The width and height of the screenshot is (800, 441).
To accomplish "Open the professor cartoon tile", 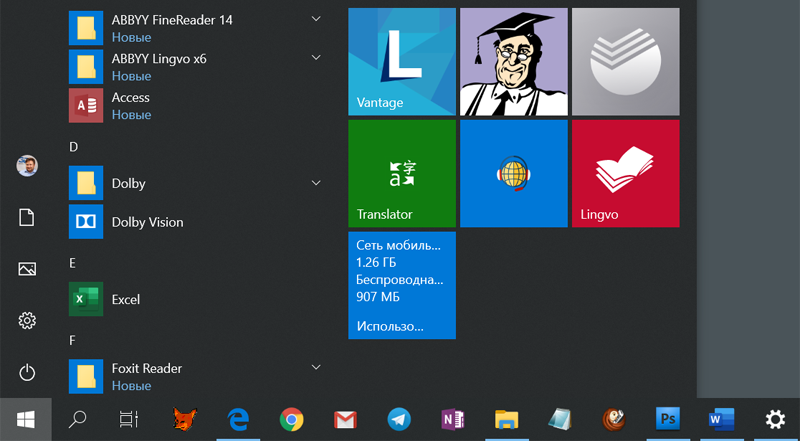I will (513, 61).
